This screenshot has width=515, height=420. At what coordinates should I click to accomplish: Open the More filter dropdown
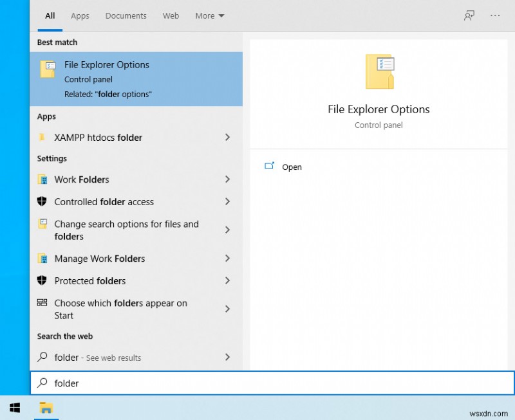tap(209, 15)
